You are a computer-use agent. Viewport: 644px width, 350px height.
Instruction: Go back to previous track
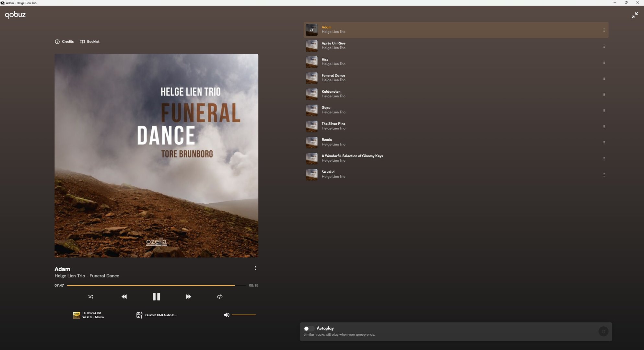(x=124, y=297)
